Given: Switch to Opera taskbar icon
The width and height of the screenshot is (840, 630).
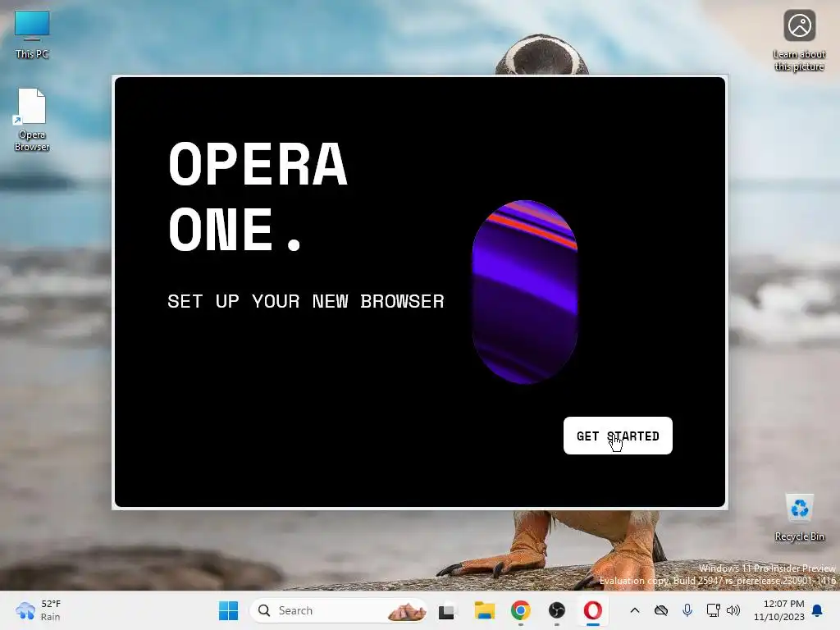Looking at the screenshot, I should tap(593, 610).
